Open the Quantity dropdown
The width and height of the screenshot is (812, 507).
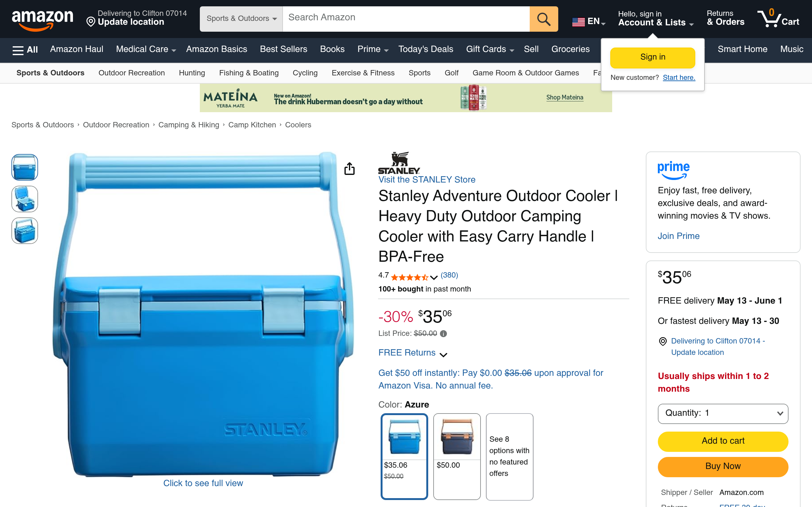(723, 414)
